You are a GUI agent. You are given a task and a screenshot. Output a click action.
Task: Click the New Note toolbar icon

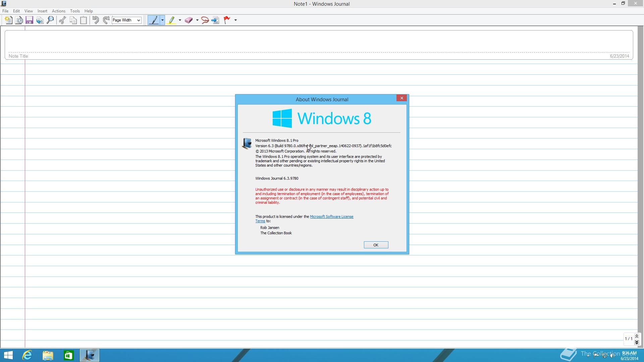point(9,20)
